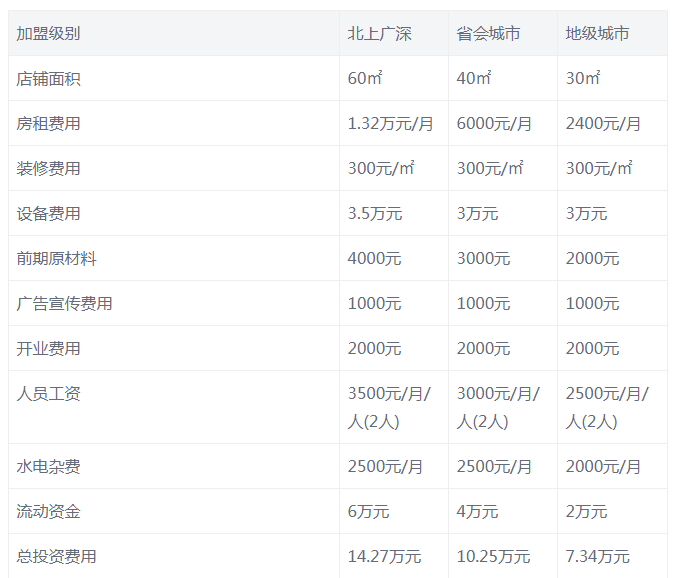Click the 装修费用 row label

[48, 169]
